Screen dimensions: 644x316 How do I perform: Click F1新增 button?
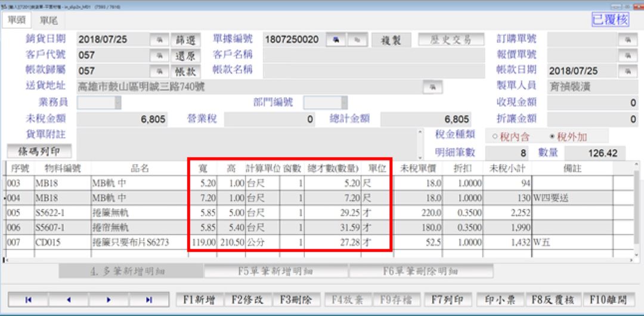point(199,300)
